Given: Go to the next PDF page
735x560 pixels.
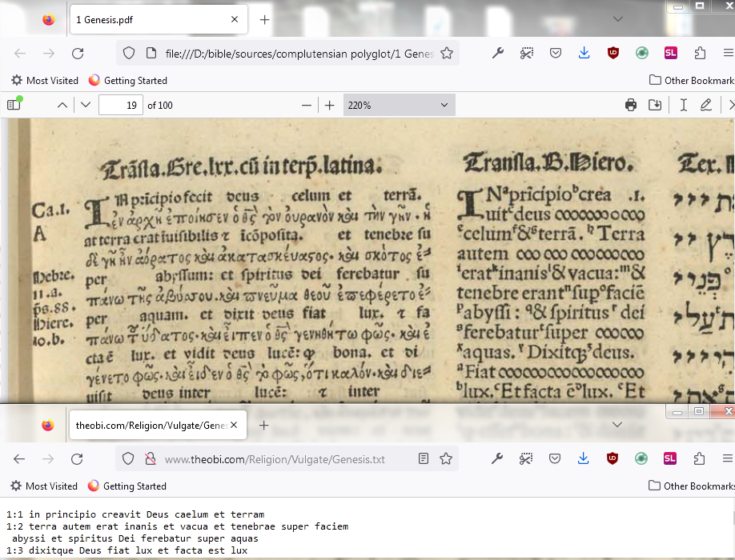Looking at the screenshot, I should (x=86, y=105).
